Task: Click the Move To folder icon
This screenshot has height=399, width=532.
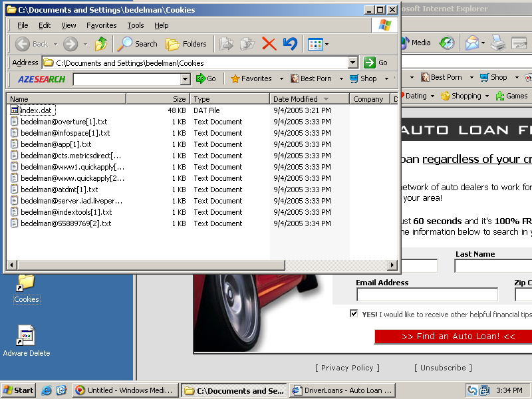Action: (226, 44)
